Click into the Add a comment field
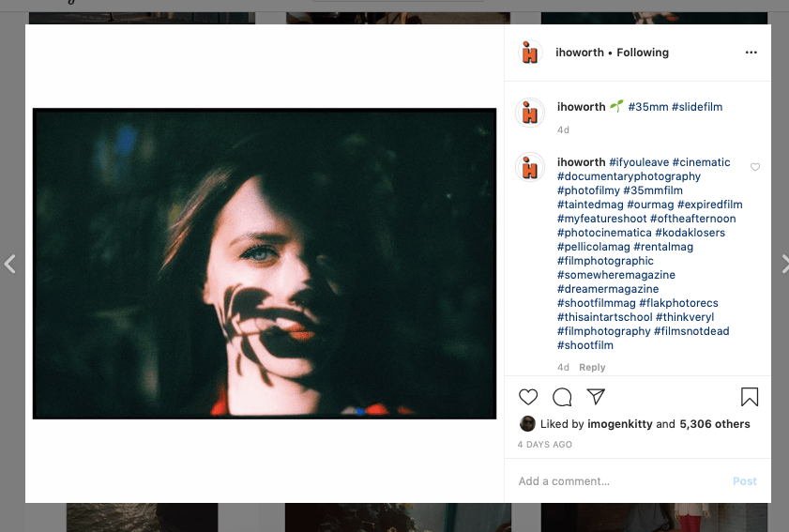The image size is (789, 532). point(619,481)
